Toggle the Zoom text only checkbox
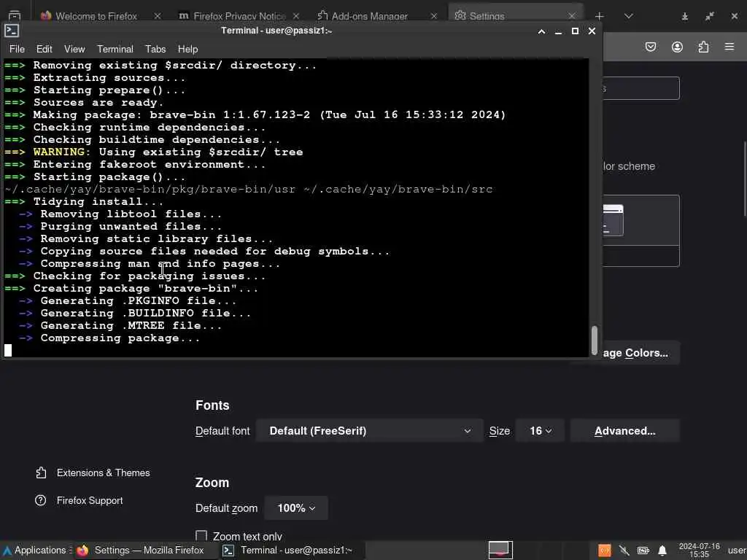 tap(201, 536)
